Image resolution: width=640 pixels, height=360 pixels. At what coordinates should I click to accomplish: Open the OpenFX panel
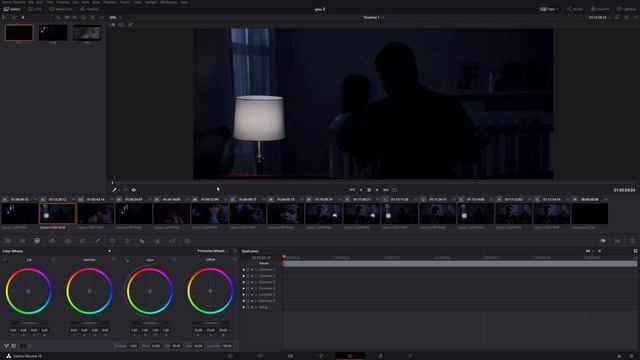[600, 9]
